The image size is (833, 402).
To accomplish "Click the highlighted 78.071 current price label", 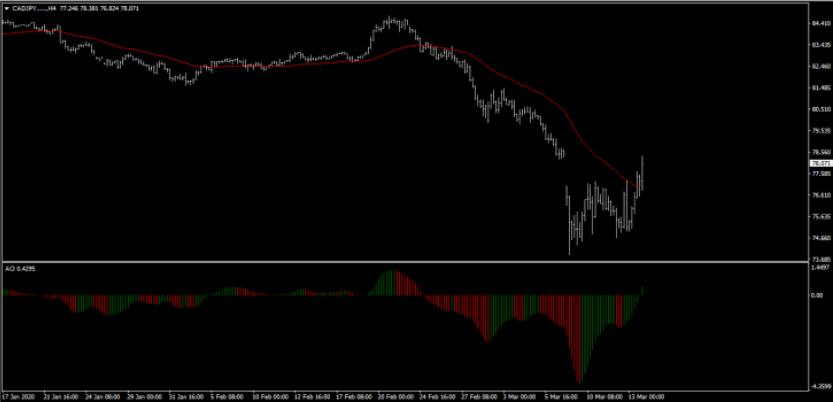I will click(x=819, y=163).
